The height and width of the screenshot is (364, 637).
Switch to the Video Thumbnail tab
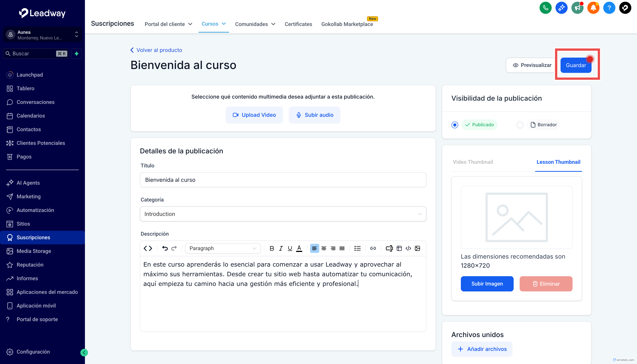[x=473, y=162]
